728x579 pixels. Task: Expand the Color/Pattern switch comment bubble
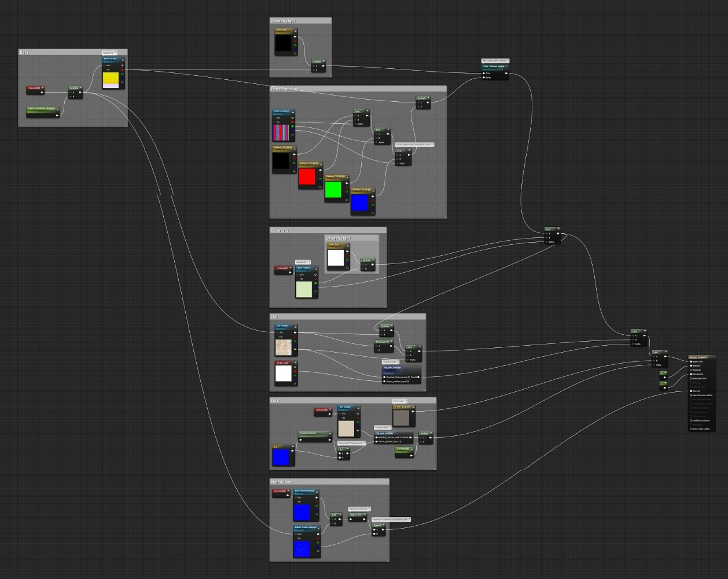pyautogui.click(x=508, y=61)
